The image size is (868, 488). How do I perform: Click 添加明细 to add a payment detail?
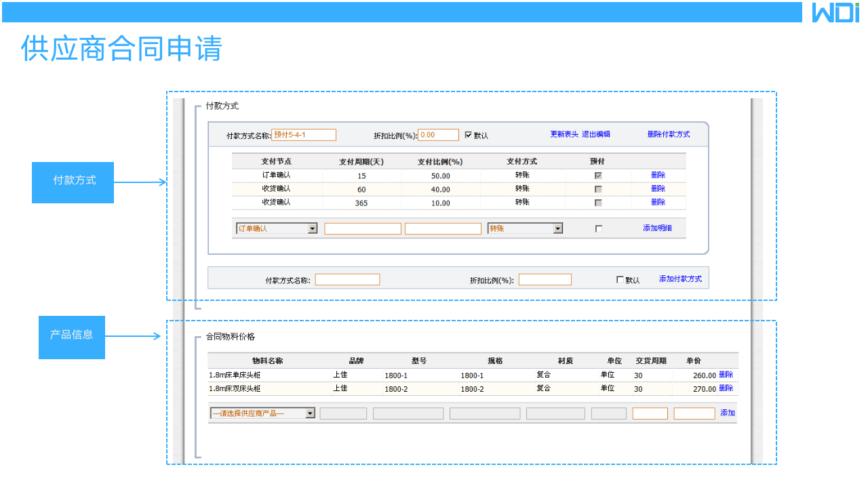click(x=658, y=228)
